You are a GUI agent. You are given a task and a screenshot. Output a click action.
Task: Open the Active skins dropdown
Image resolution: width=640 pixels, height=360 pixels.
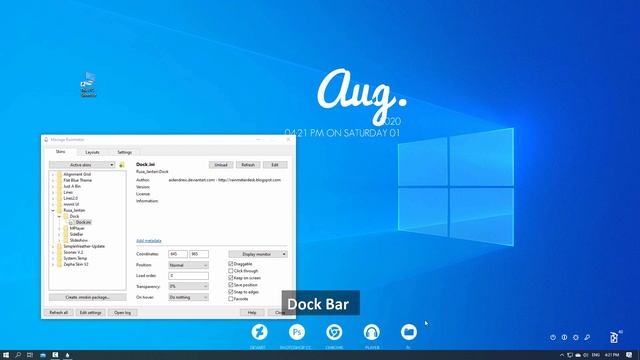click(82, 165)
